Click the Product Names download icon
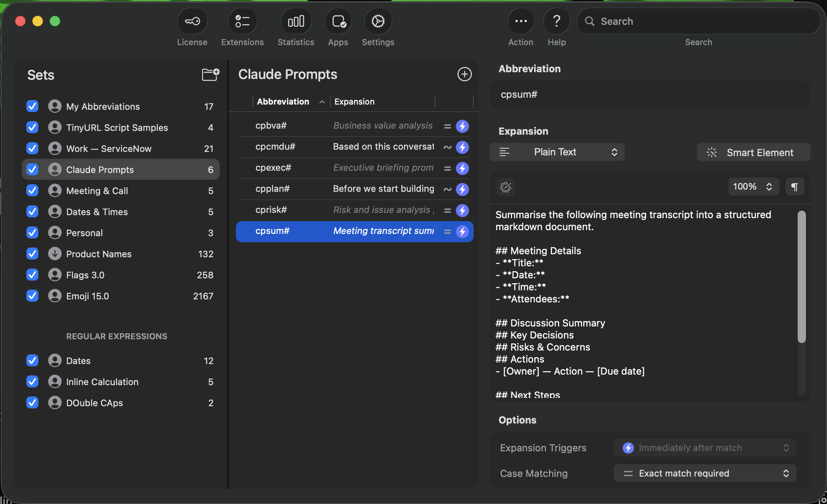The width and height of the screenshot is (827, 504). [x=55, y=254]
